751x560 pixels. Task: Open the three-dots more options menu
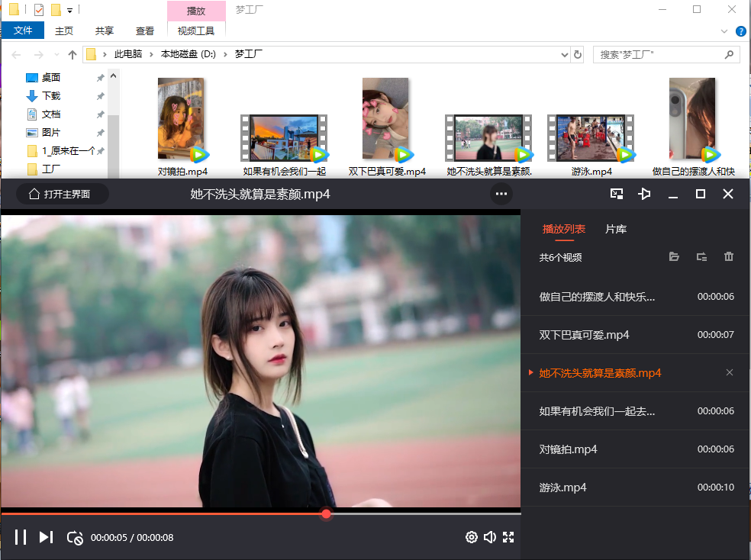click(501, 194)
